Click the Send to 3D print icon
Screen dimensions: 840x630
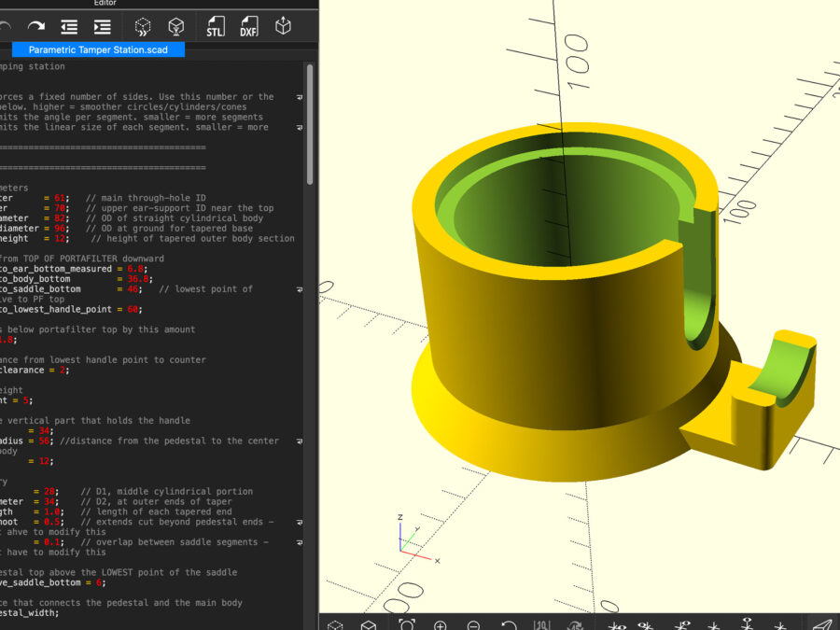[283, 26]
